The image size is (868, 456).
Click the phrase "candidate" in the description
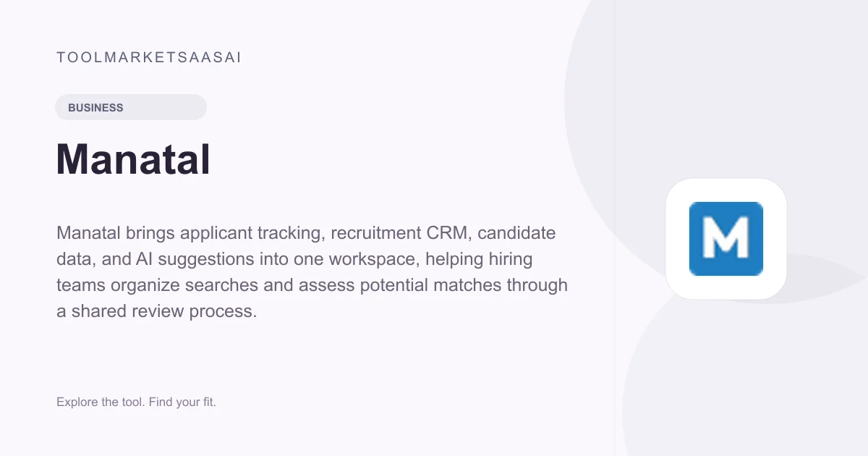click(516, 233)
